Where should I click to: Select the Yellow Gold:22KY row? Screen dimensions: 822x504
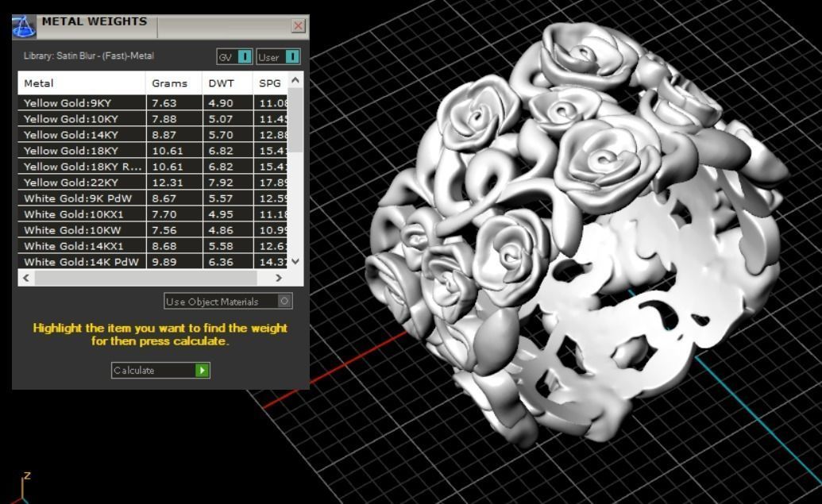(x=152, y=183)
